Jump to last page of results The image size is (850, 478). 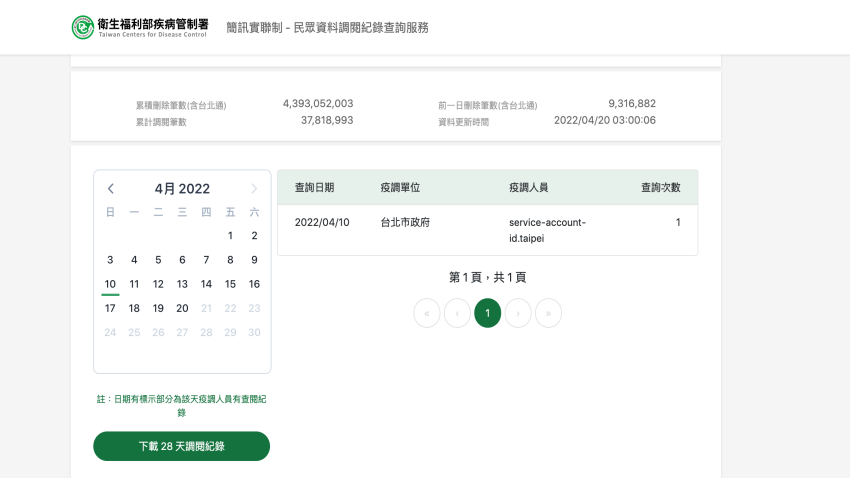(x=548, y=313)
